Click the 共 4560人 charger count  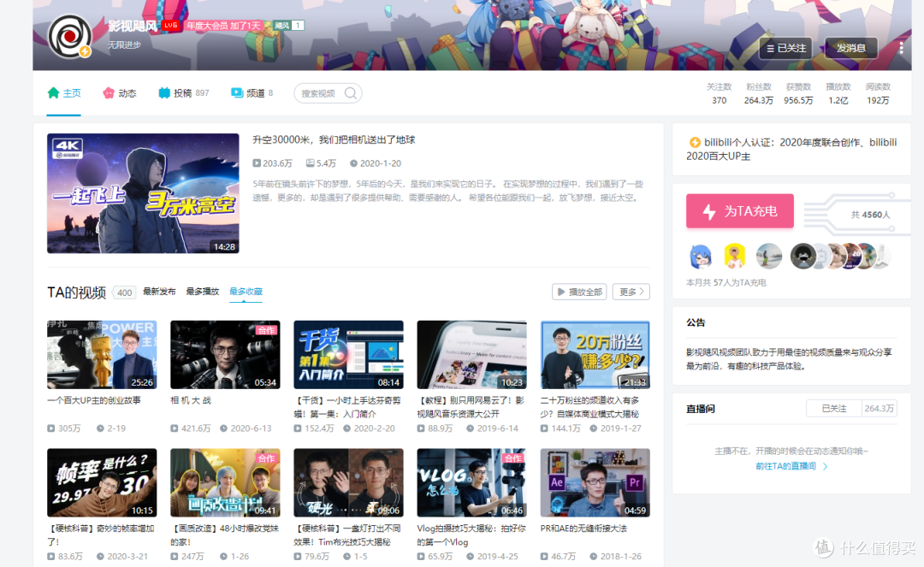tap(870, 215)
